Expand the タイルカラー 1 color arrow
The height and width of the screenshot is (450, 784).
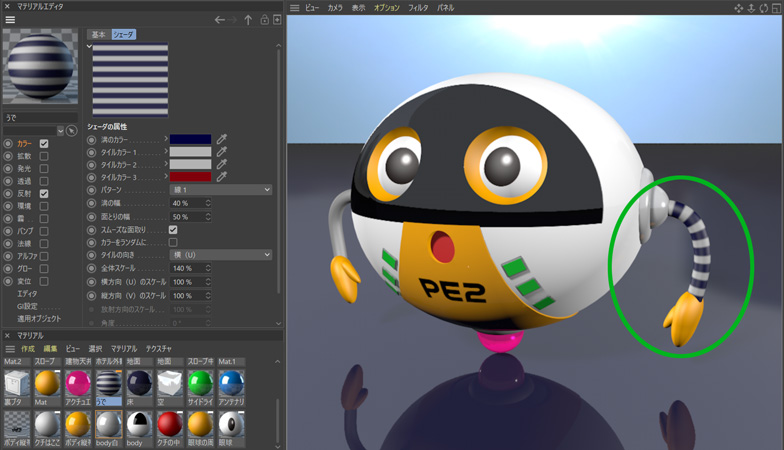coord(166,151)
